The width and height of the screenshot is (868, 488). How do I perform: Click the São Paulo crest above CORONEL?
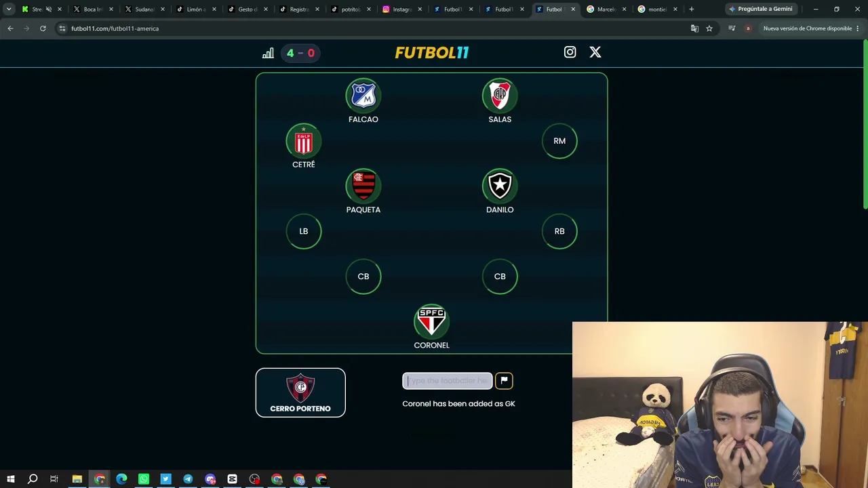[x=431, y=321]
